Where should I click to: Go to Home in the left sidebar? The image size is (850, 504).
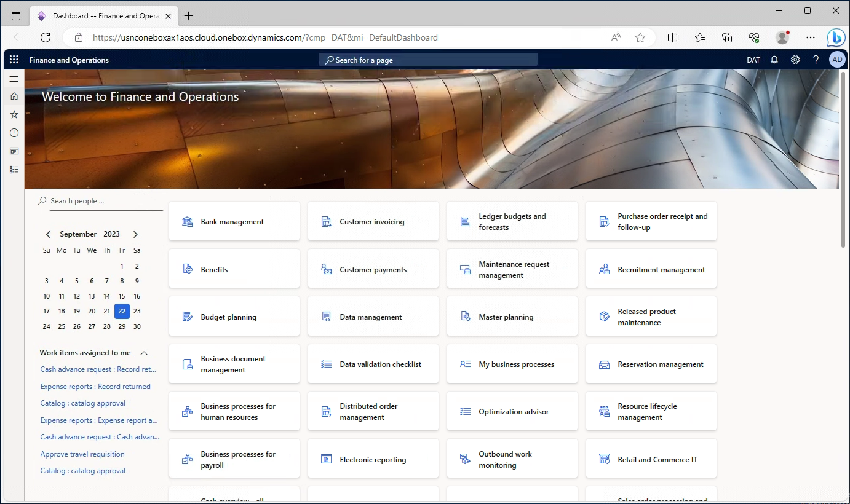14,96
